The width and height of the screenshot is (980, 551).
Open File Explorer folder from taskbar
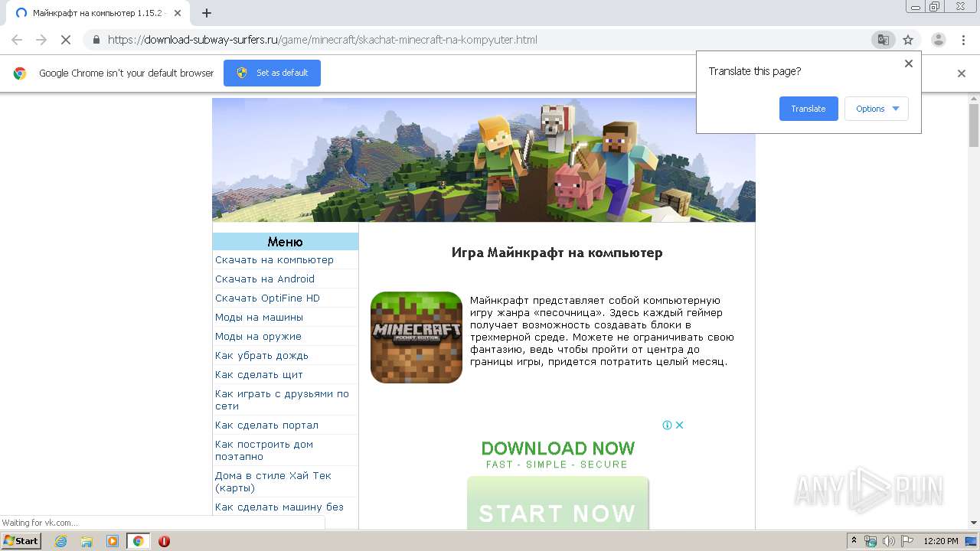click(87, 541)
